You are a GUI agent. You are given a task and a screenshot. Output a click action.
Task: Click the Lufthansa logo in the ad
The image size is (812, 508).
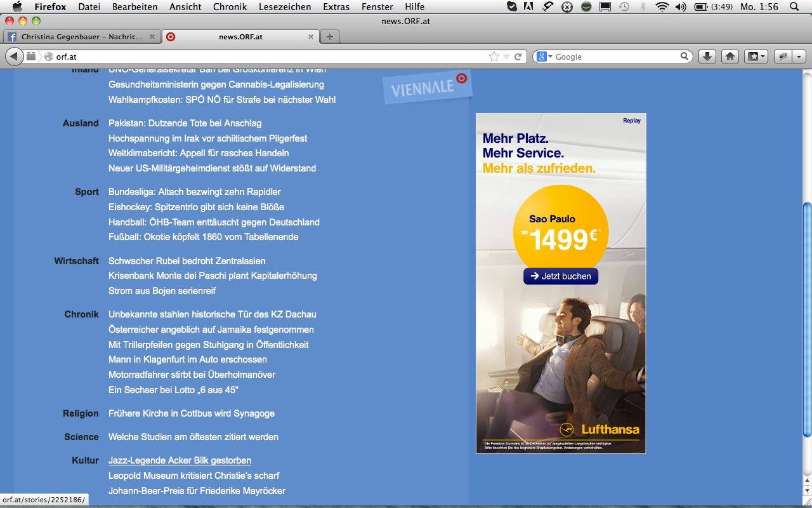(599, 429)
